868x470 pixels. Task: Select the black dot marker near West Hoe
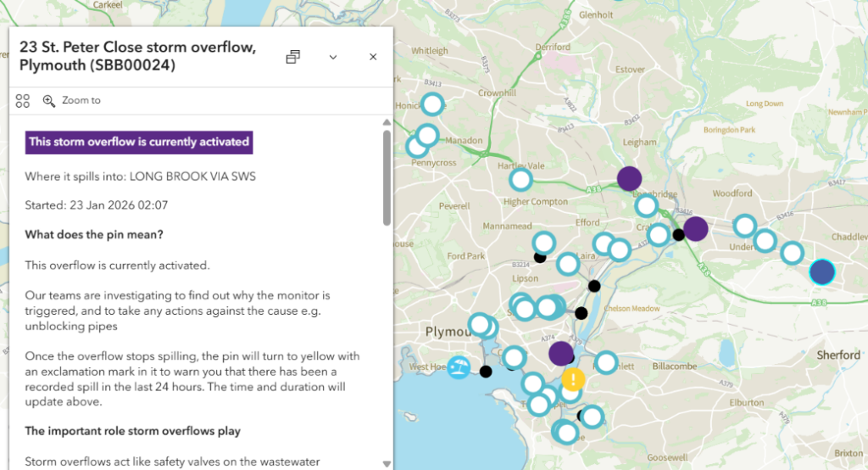[486, 372]
